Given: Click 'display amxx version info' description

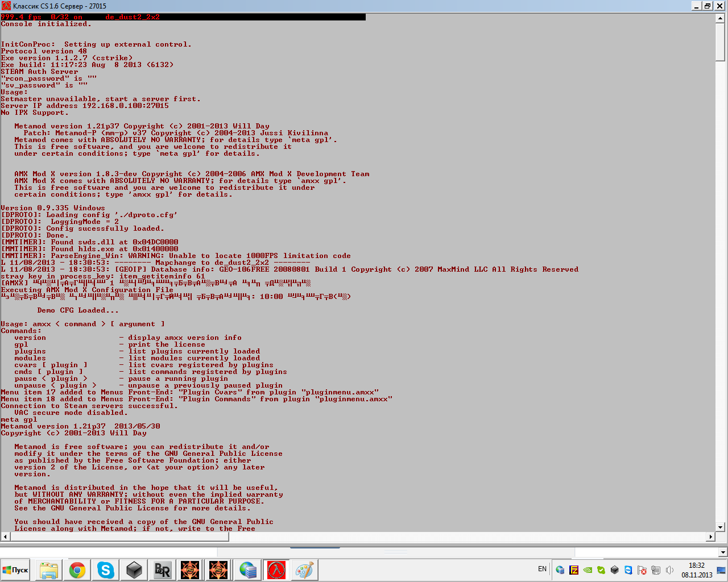Looking at the screenshot, I should (185, 338).
